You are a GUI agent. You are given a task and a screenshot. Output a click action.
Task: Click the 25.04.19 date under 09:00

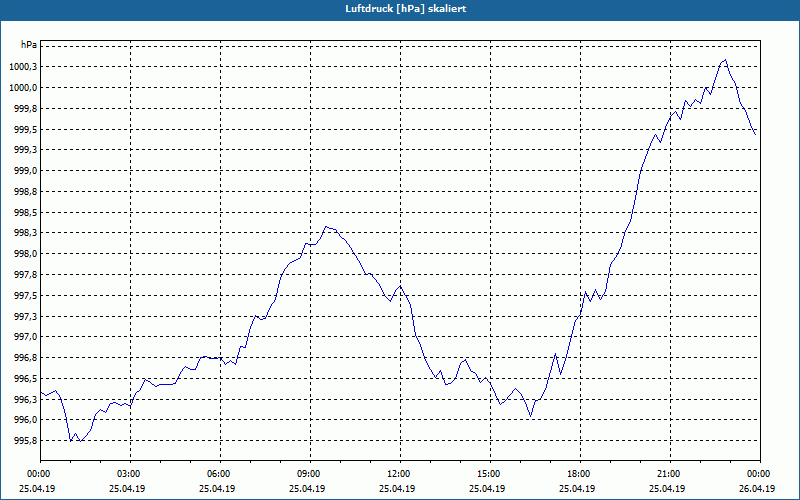[x=307, y=489]
